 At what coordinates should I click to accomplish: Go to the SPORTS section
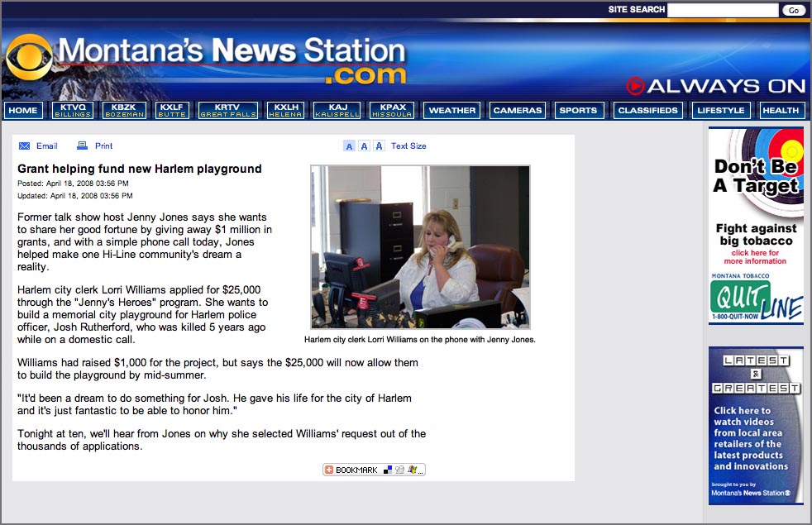pos(579,110)
